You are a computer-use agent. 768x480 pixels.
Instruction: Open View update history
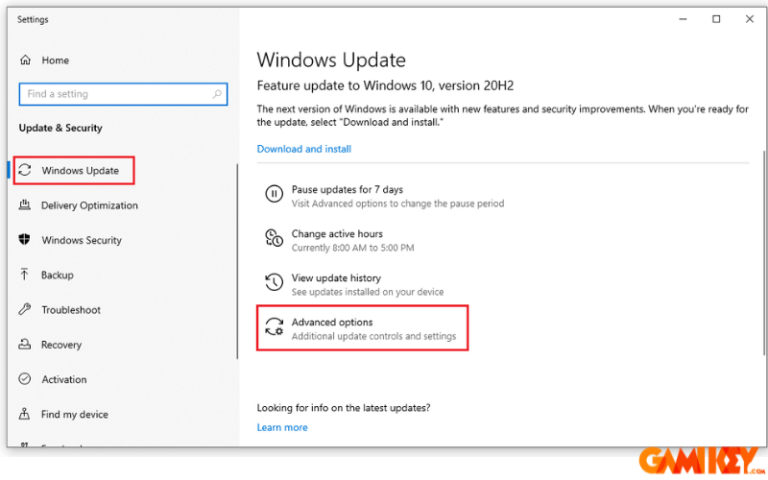pos(354,285)
